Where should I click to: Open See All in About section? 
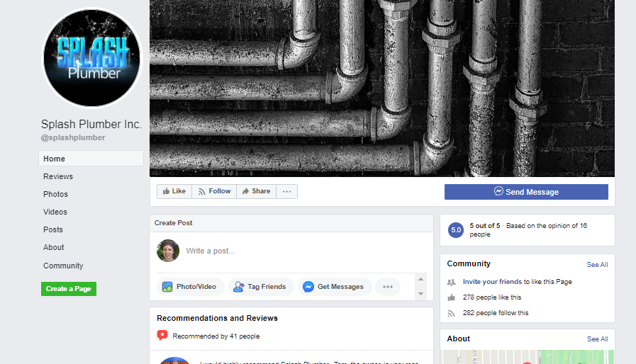coord(598,339)
